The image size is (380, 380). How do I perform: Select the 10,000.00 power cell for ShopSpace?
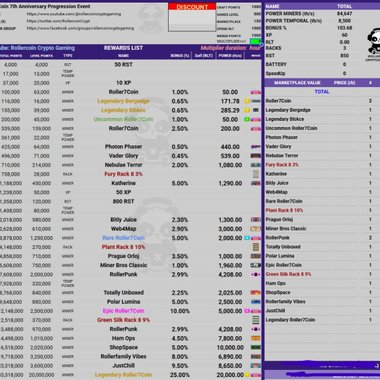230,347
